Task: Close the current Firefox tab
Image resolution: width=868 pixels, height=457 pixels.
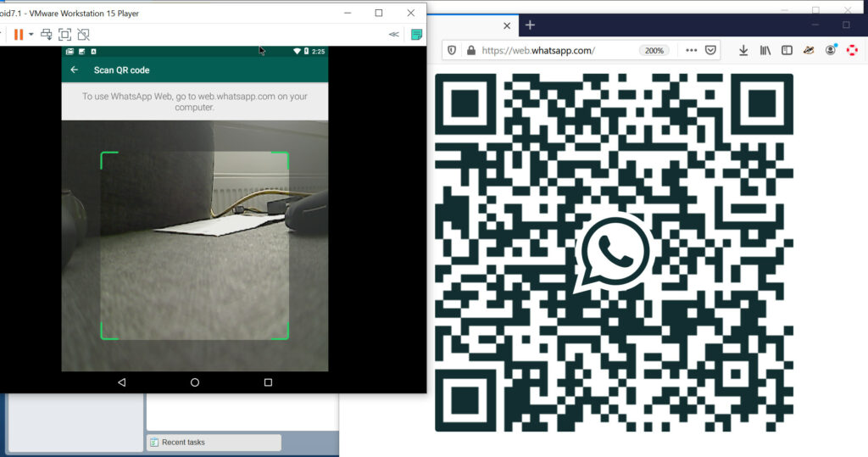Action: [507, 25]
